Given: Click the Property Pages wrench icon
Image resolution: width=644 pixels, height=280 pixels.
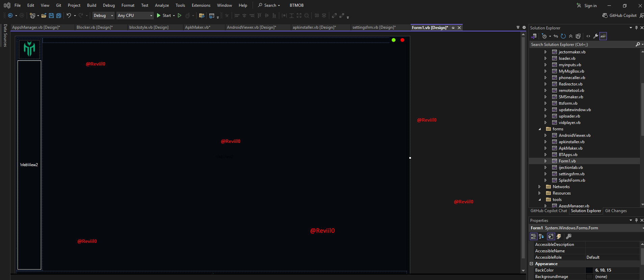Looking at the screenshot, I should tap(569, 236).
